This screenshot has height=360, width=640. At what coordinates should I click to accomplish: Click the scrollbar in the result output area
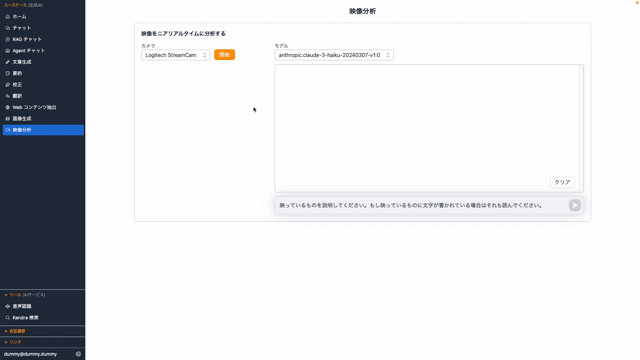(581, 128)
